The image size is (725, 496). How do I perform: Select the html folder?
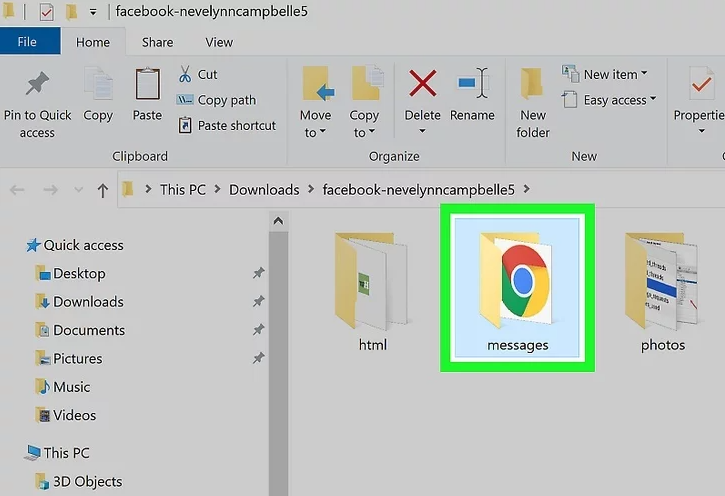coord(373,292)
